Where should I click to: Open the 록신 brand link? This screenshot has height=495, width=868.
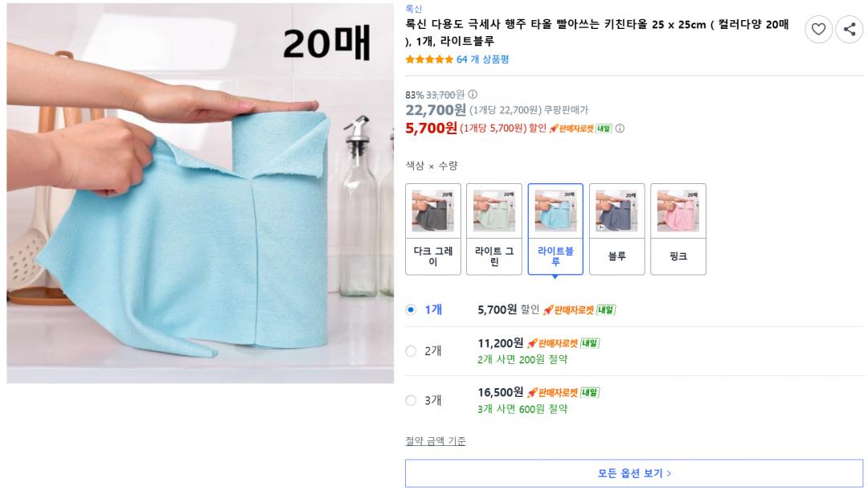click(x=414, y=8)
